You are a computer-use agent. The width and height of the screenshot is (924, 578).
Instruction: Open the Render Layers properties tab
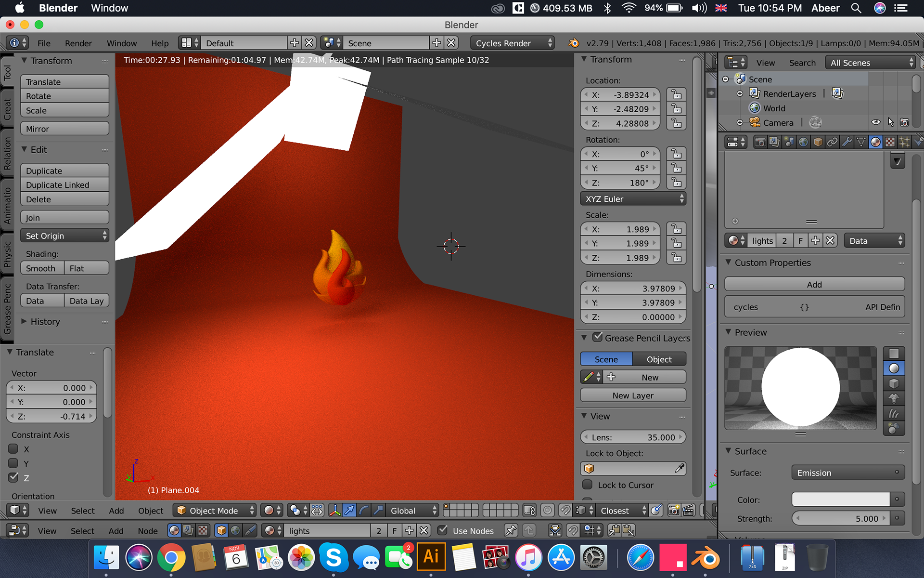coord(774,142)
